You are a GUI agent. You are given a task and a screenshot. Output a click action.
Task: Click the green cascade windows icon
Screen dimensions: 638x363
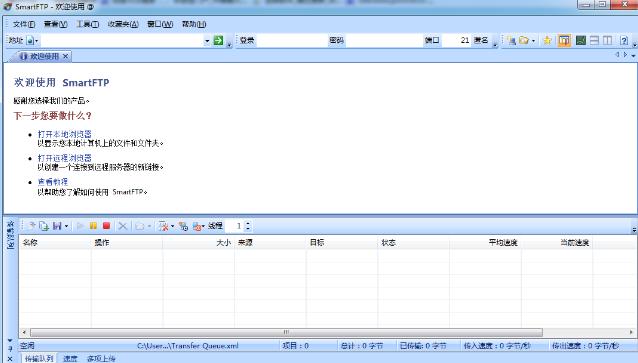[x=581, y=40]
